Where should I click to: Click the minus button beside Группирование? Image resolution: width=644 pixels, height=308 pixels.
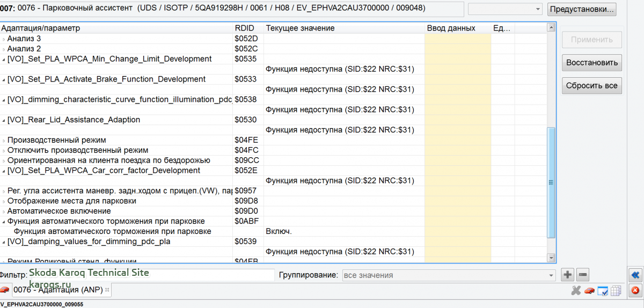click(583, 275)
